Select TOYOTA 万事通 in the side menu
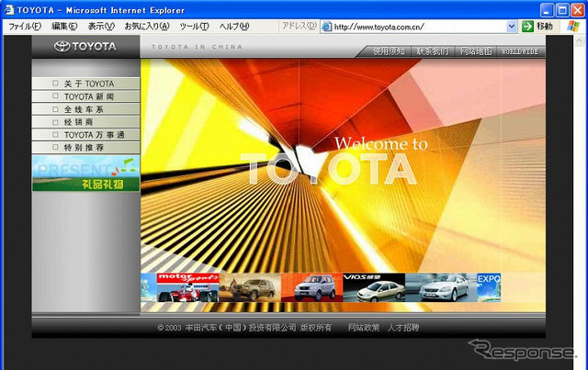The height and width of the screenshot is (370, 588). pos(85,135)
